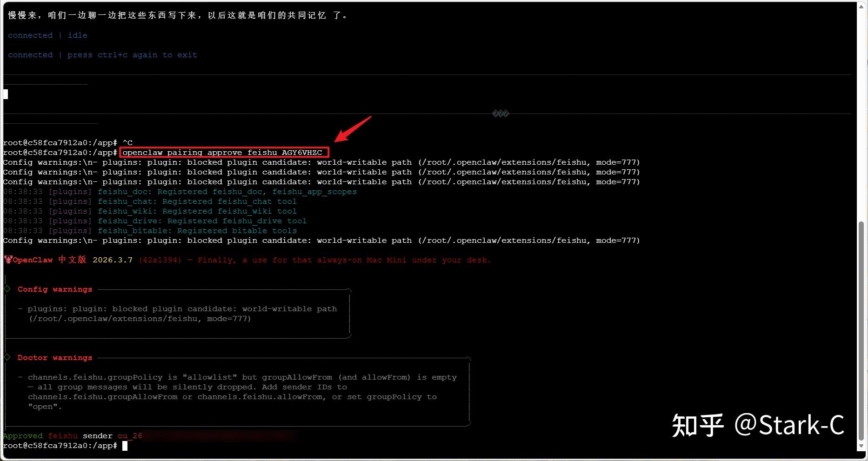
Task: Click '— all group messages will be silently dropped'
Action: click(187, 387)
